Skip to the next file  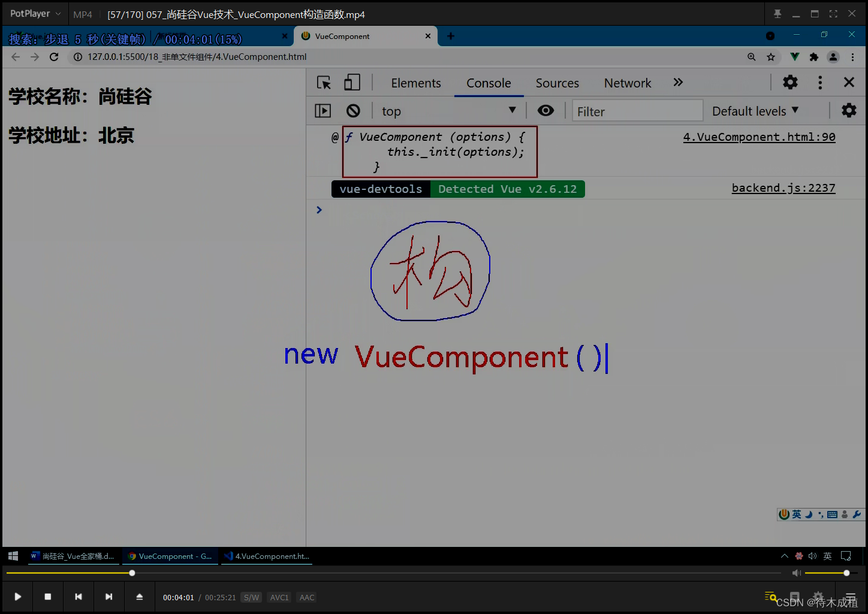click(x=108, y=597)
